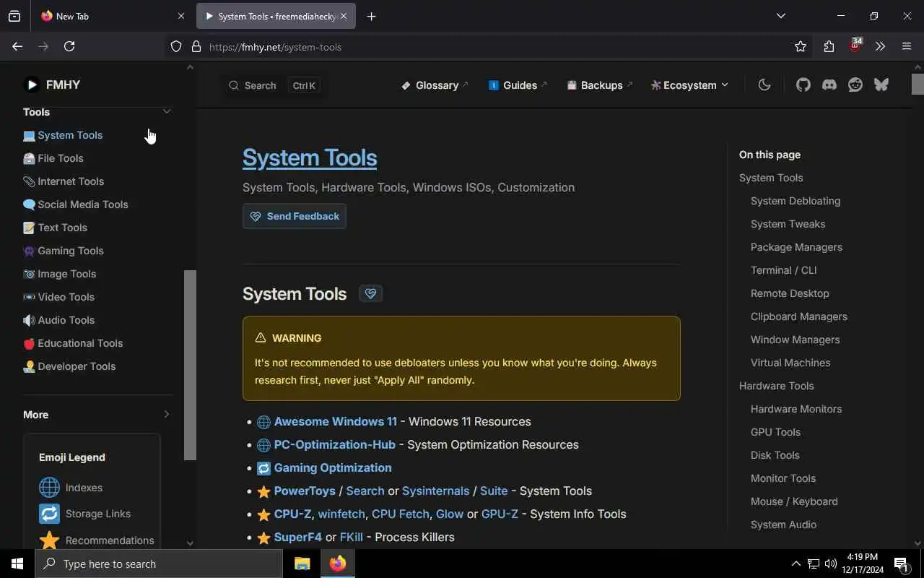Click the Firefox reload button
The image size is (924, 578).
click(69, 46)
